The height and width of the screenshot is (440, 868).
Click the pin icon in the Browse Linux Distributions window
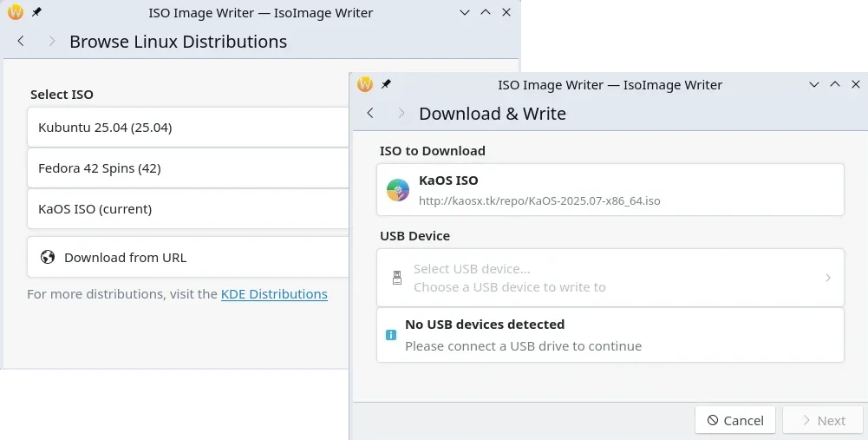pyautogui.click(x=36, y=12)
